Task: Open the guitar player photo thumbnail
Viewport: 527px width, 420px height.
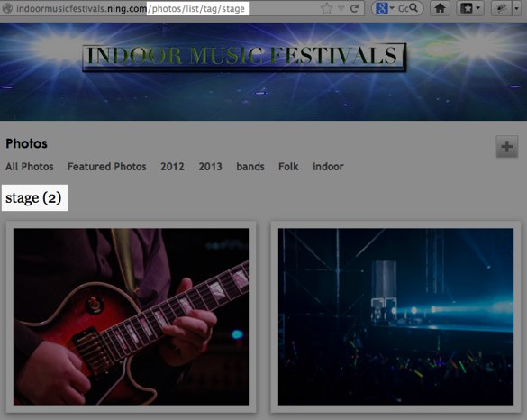Action: (x=132, y=316)
